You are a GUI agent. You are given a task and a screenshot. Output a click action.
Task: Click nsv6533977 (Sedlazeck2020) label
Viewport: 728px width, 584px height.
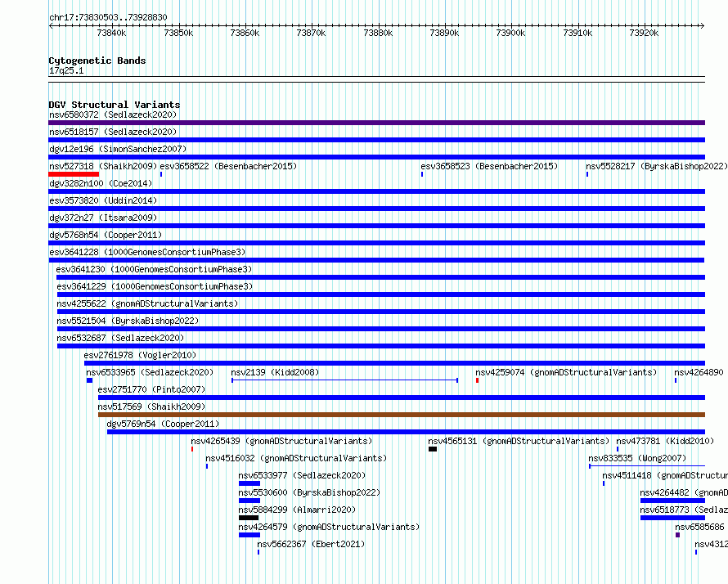pyautogui.click(x=302, y=475)
